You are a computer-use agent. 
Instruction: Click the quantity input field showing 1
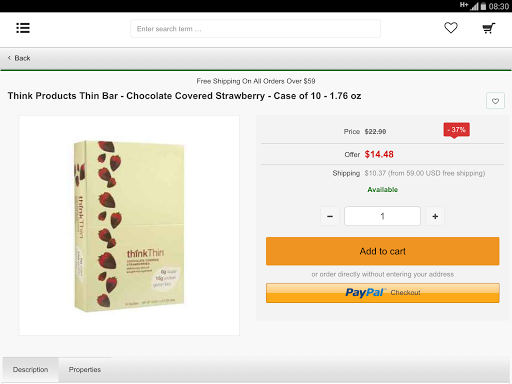(x=382, y=216)
